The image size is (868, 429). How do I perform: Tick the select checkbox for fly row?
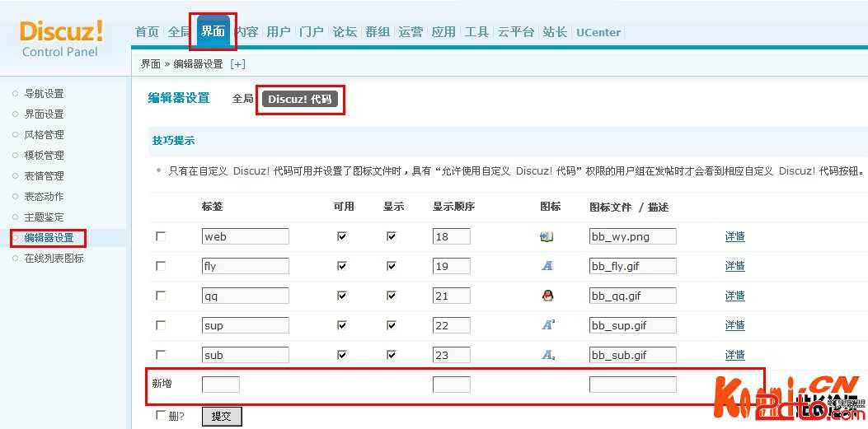161,266
